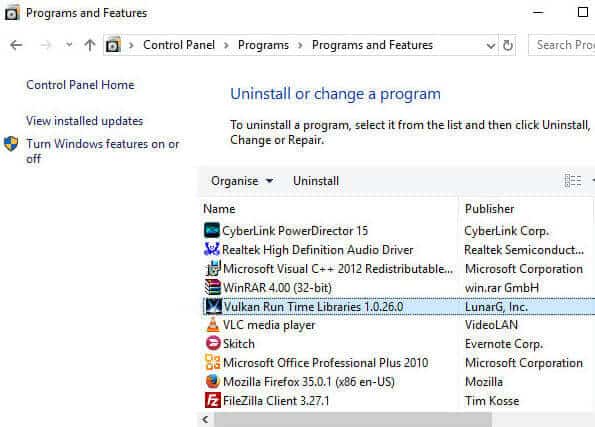Click the WinRAR books icon
Screen dimensions: 595x427
pyautogui.click(x=212, y=287)
